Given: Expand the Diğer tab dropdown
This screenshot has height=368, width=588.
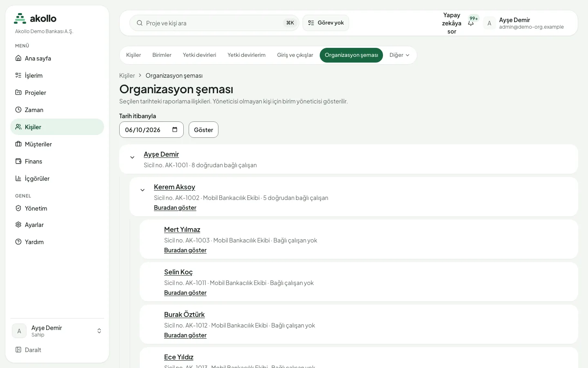Looking at the screenshot, I should click(399, 55).
